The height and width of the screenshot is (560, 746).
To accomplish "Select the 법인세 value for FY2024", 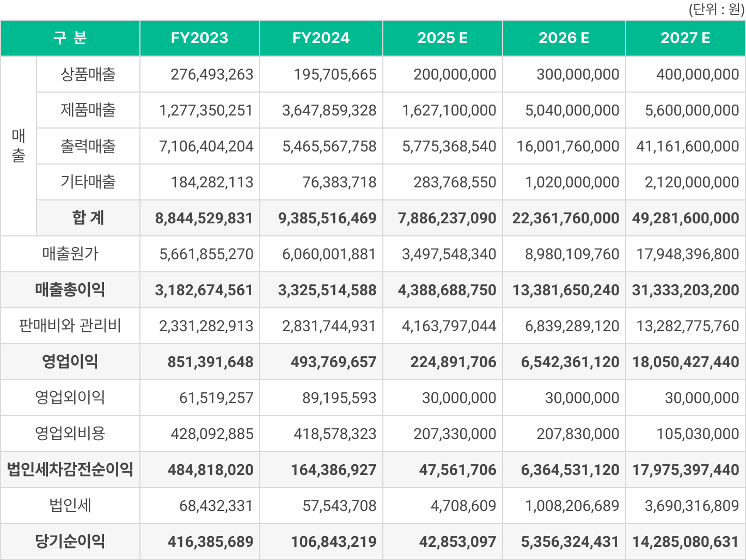I will (339, 506).
